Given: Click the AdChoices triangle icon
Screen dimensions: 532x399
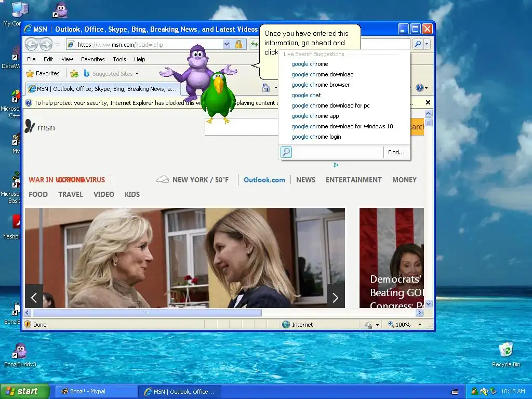Looking at the screenshot, I should tap(336, 165).
